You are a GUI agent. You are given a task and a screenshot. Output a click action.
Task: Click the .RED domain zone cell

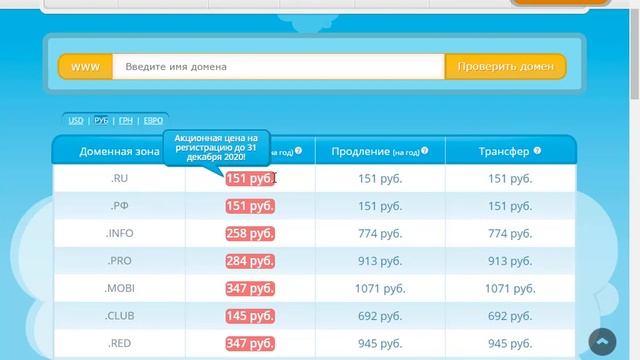[119, 343]
